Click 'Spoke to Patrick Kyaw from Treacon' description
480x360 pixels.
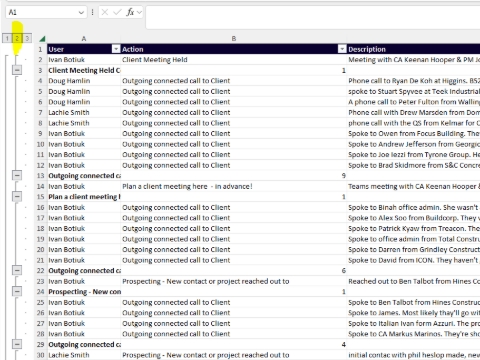pyautogui.click(x=414, y=229)
